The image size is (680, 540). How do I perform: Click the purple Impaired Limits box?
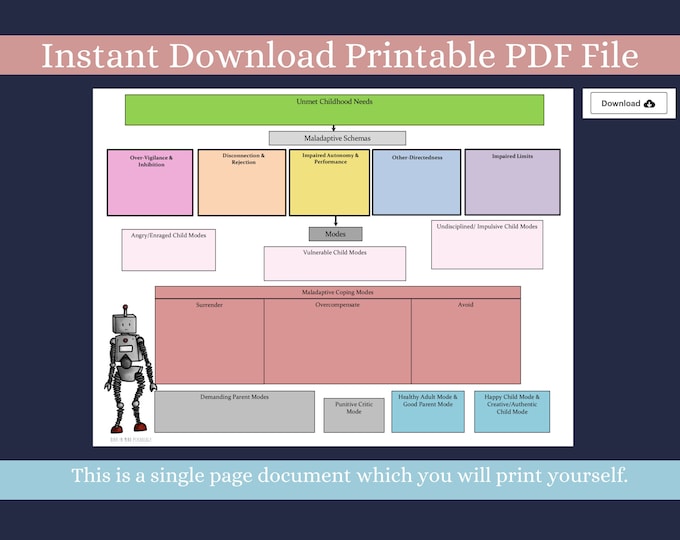(x=513, y=182)
